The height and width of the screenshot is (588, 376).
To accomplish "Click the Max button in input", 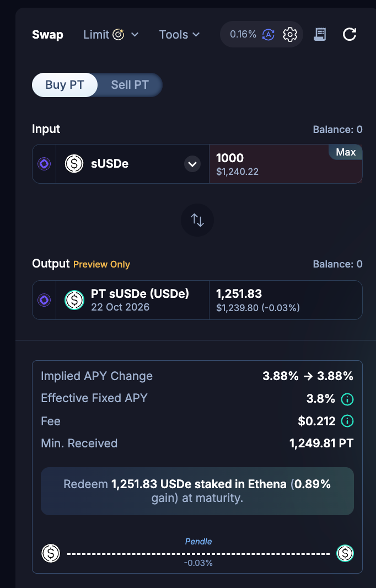I will (x=346, y=152).
